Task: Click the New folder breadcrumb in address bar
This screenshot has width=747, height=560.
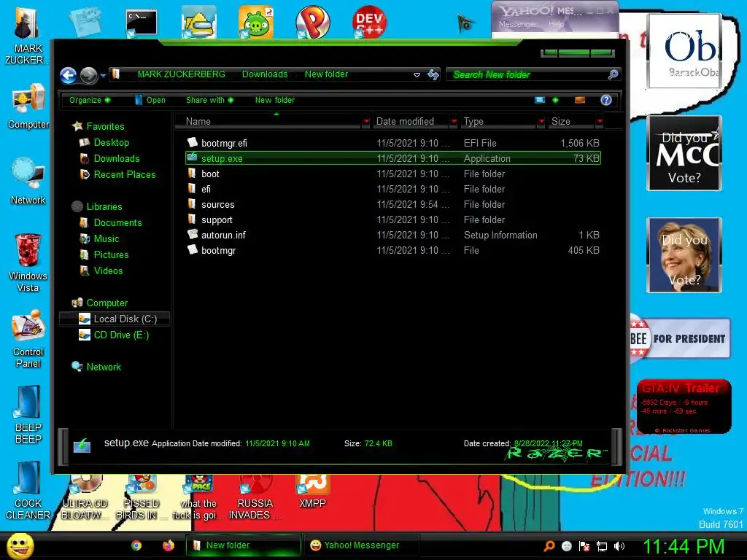Action: coord(326,74)
